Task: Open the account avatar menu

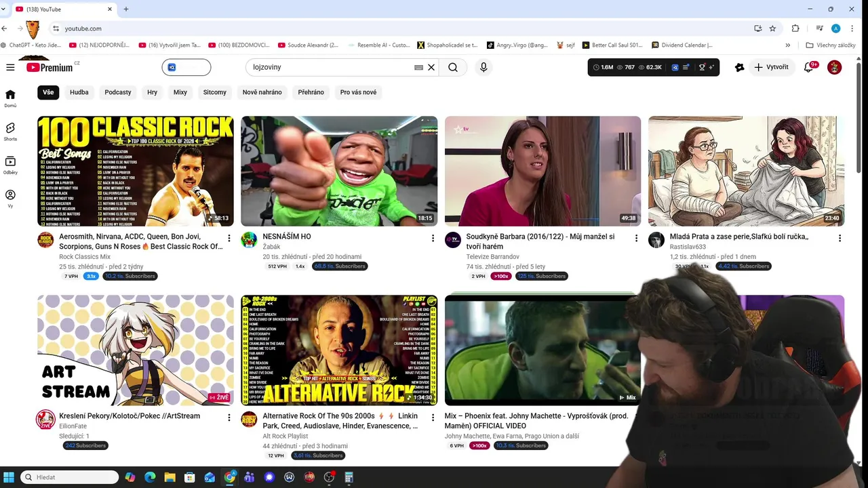Action: [x=835, y=67]
